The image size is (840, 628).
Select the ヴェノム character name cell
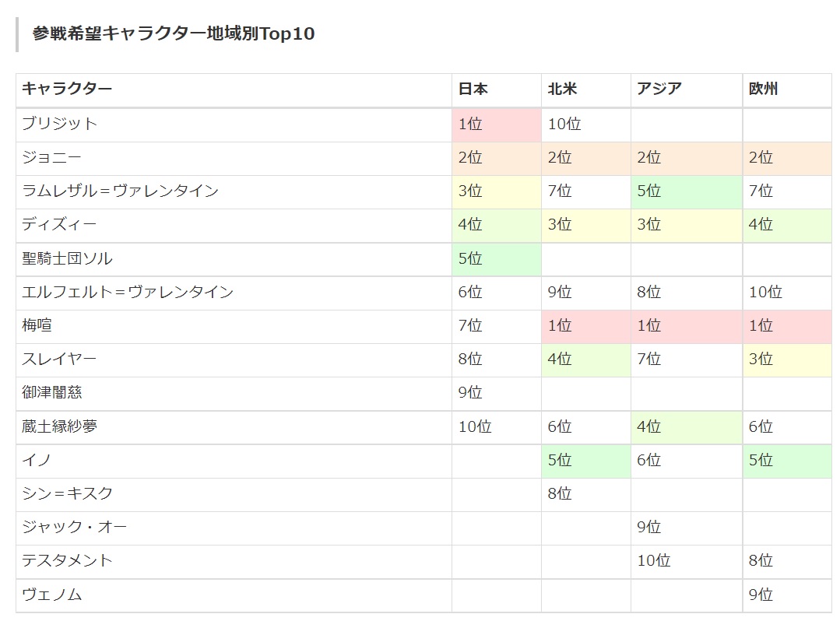coord(51,595)
